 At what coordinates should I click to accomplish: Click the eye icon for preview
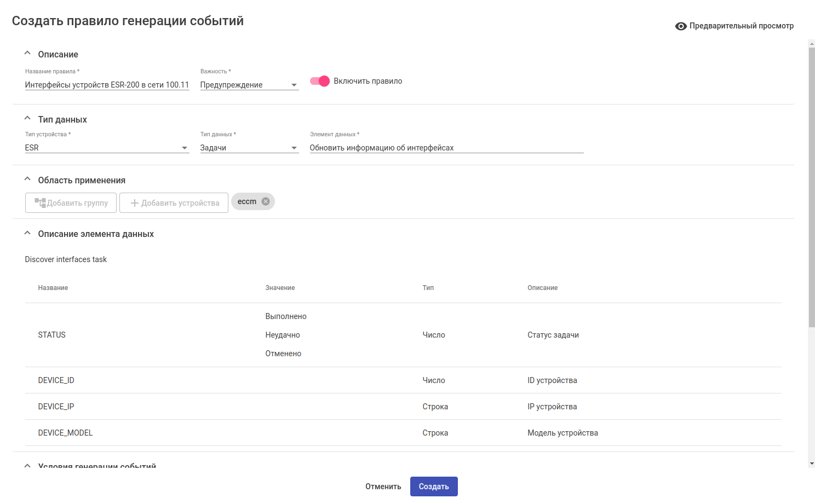(681, 26)
